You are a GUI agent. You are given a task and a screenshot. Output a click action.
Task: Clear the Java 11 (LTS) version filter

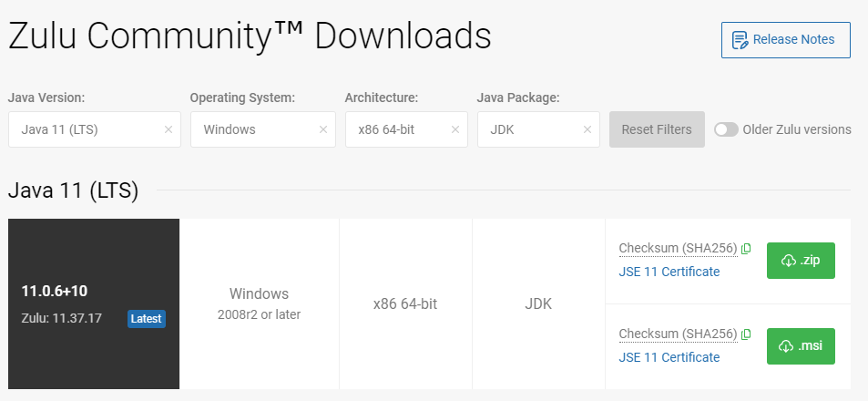(168, 129)
